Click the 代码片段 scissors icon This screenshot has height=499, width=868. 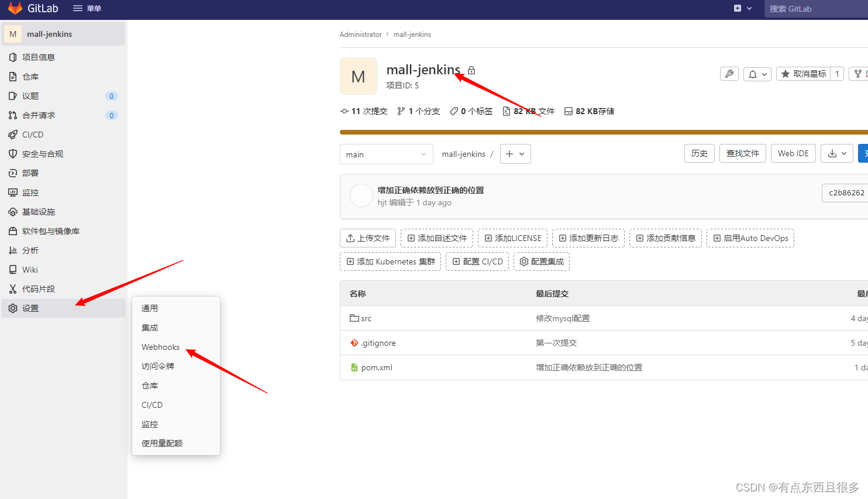(13, 289)
